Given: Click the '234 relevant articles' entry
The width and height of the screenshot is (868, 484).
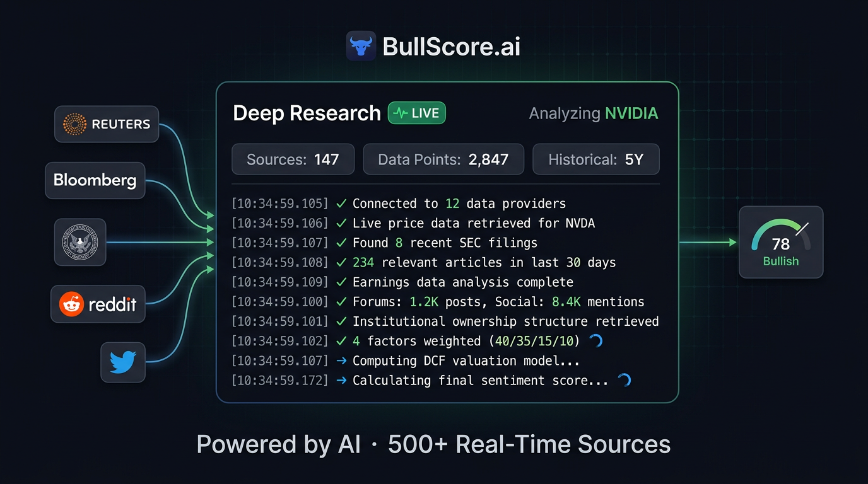Looking at the screenshot, I should tap(484, 262).
